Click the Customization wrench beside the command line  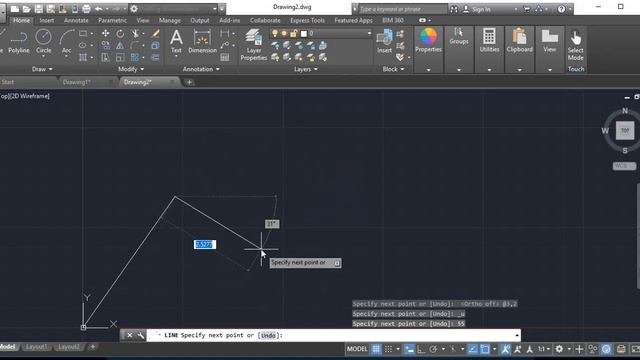pos(141,336)
